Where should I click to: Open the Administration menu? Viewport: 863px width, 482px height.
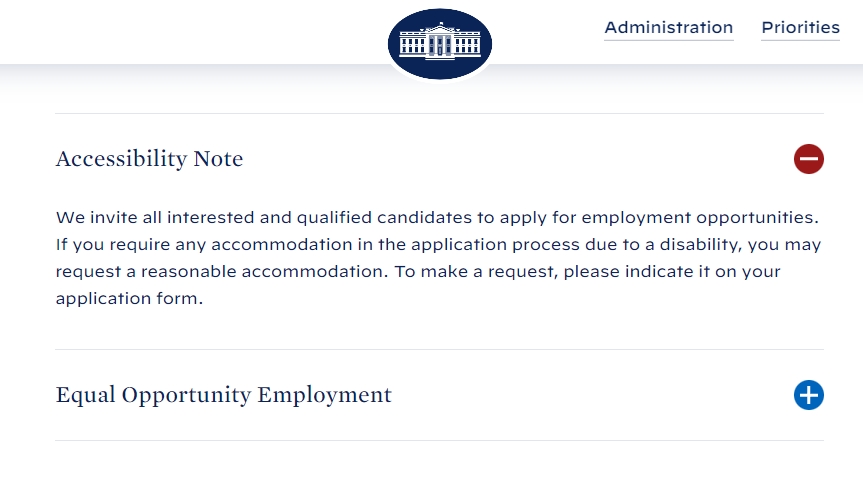[668, 28]
